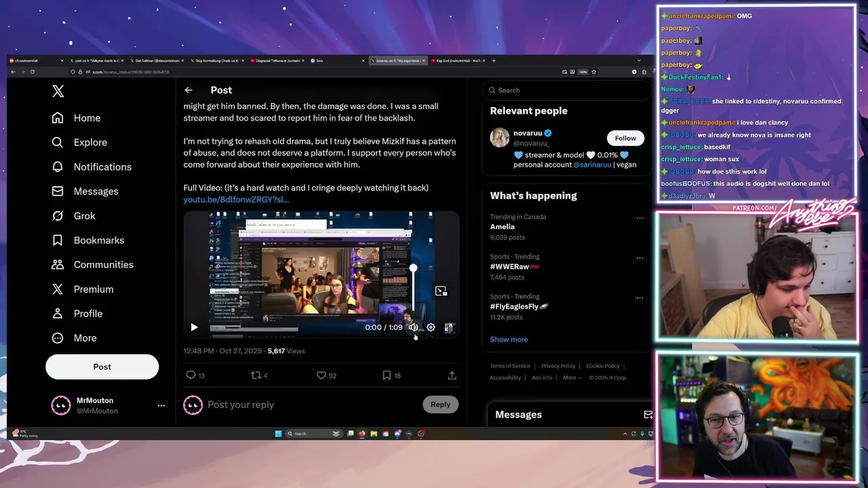This screenshot has height=488, width=868.
Task: Click the white Post button in the sidebar
Action: (102, 367)
